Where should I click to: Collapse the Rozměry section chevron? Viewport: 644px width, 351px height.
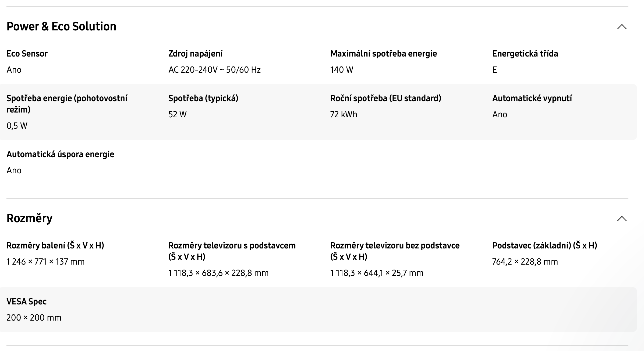(x=622, y=219)
